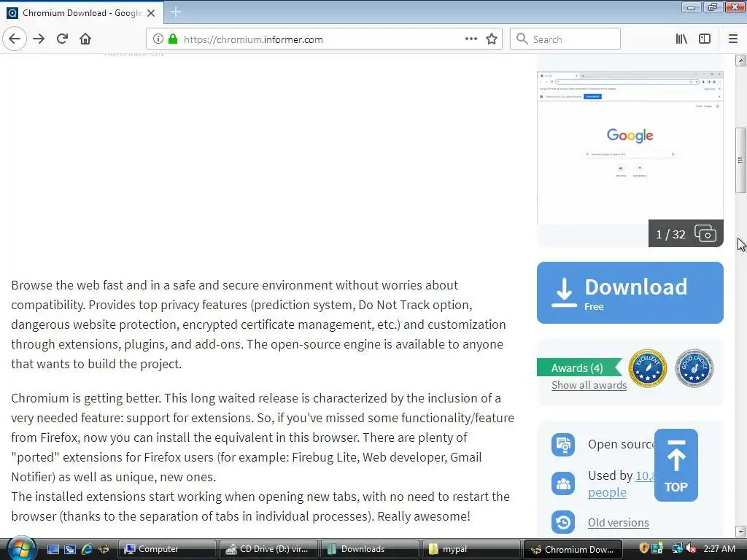Open the Old versions link
The height and width of the screenshot is (560, 747).
tap(619, 522)
